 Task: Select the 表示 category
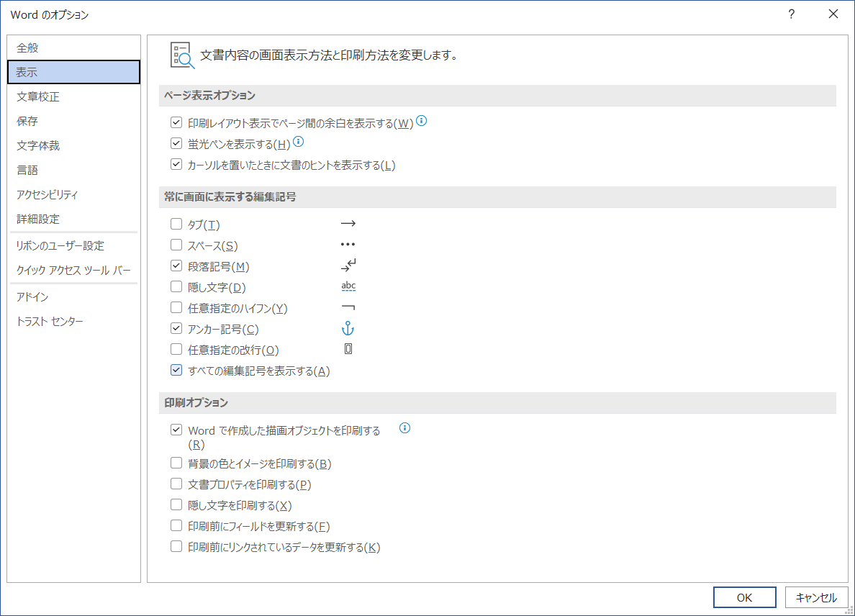73,72
